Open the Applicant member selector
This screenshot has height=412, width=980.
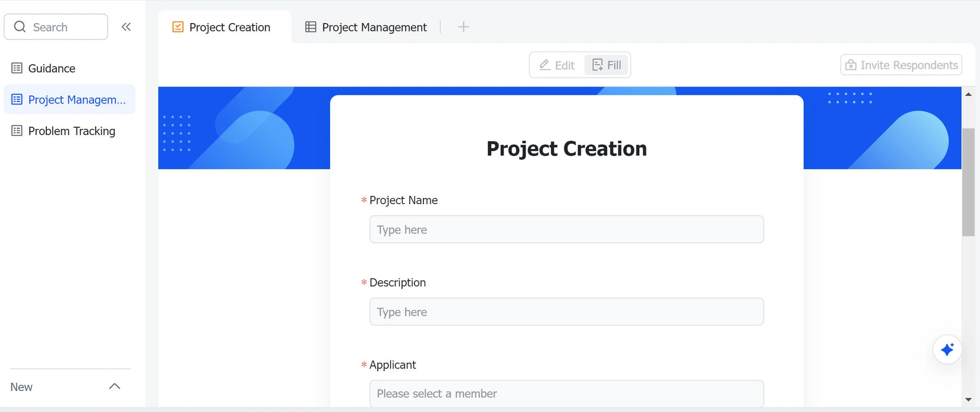point(567,393)
